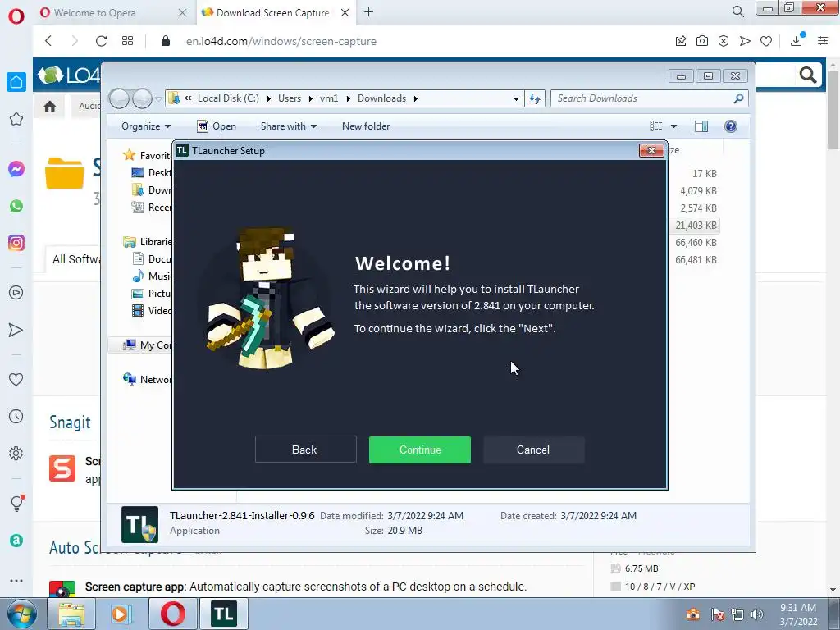Expand address bar history dropdown
Screen dimensions: 840x630
[516, 98]
